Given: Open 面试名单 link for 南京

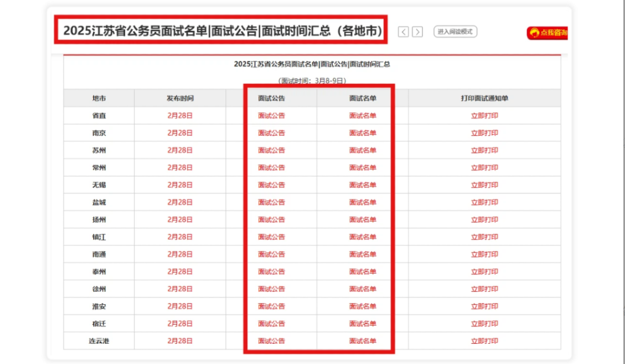Looking at the screenshot, I should [x=363, y=133].
